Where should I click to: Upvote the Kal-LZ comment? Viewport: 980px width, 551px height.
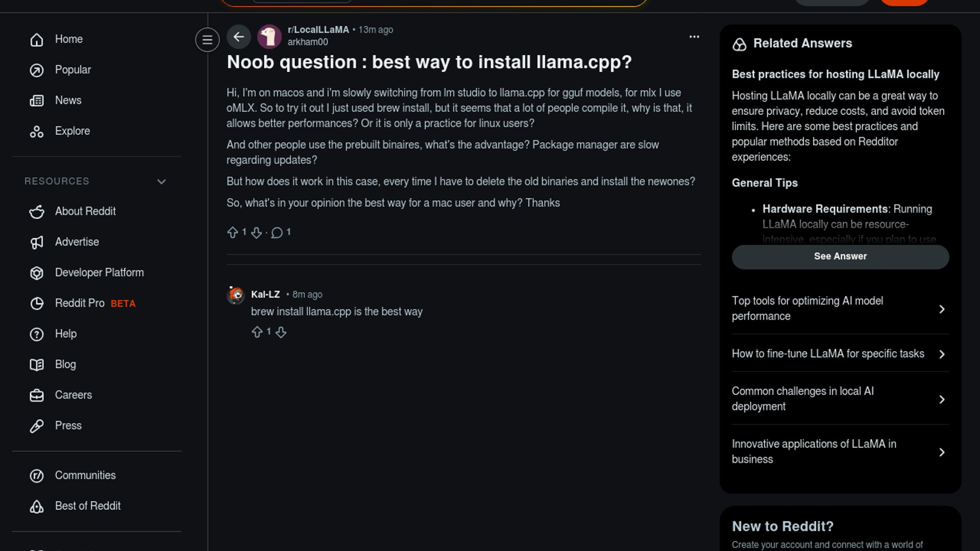coord(257,332)
